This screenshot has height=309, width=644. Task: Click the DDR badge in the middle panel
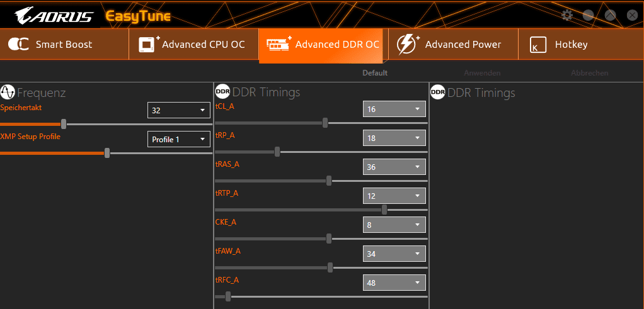(x=222, y=92)
